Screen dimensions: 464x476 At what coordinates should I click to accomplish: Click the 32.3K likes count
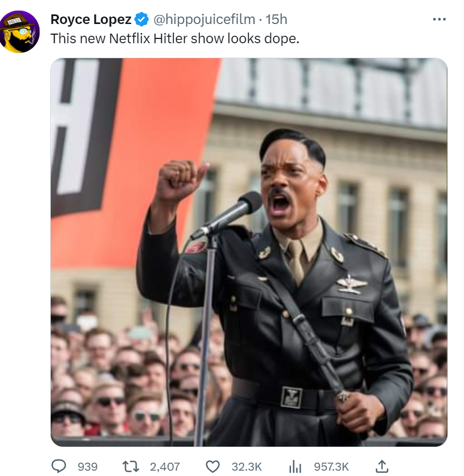(246, 466)
